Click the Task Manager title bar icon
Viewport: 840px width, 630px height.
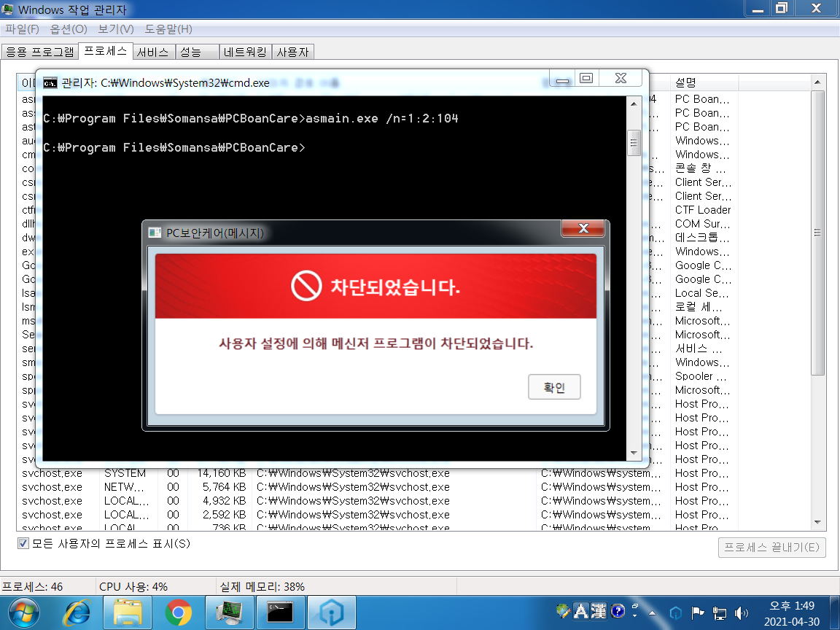click(x=8, y=9)
